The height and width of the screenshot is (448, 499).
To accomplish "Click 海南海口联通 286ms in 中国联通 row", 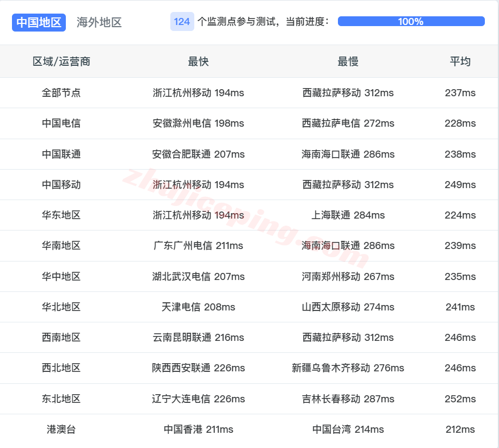I will coord(348,154).
